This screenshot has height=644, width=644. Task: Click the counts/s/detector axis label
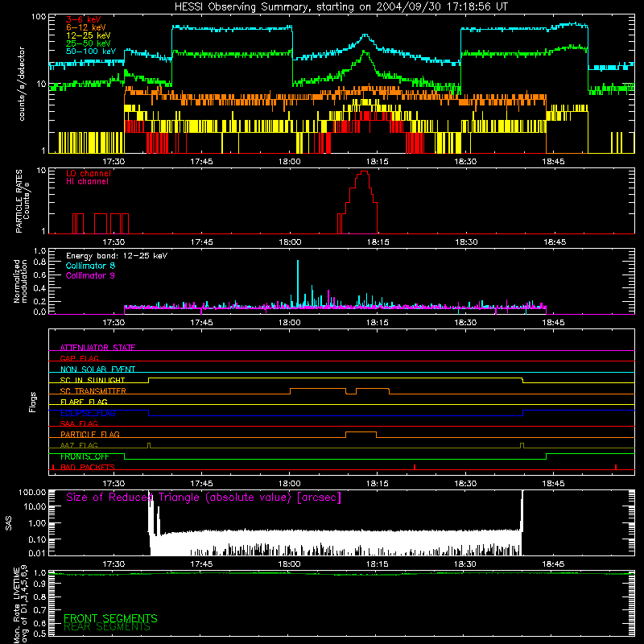(22, 84)
